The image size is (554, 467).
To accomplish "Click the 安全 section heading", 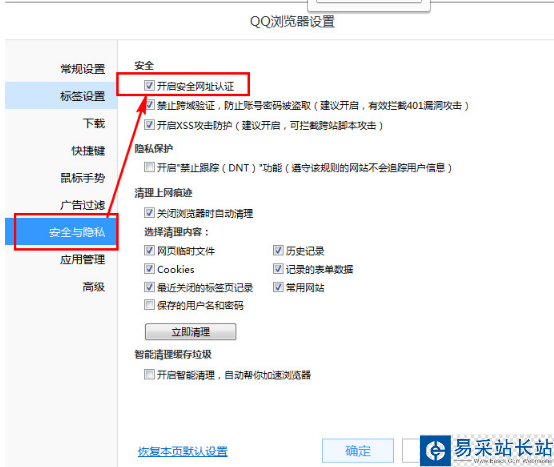I will 144,66.
